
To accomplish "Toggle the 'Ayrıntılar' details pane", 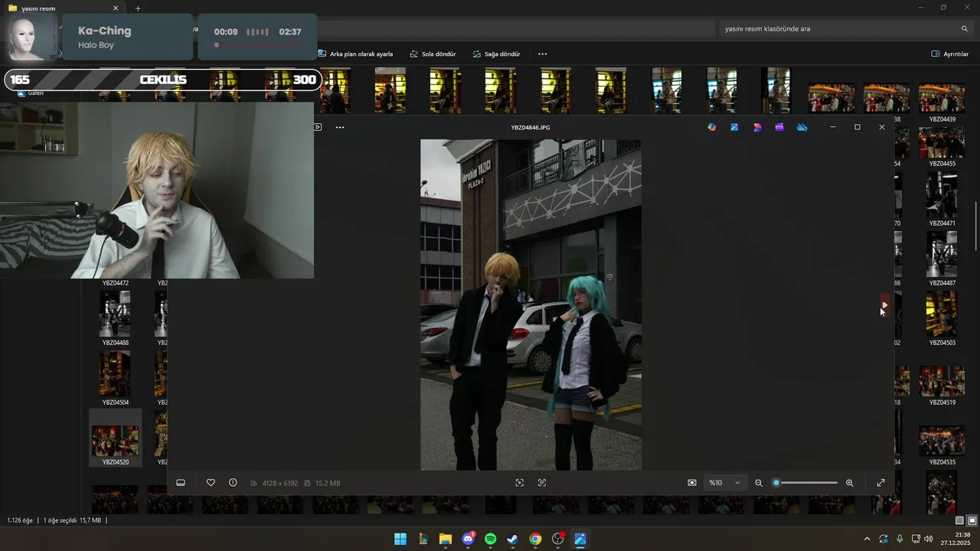I will 950,54.
